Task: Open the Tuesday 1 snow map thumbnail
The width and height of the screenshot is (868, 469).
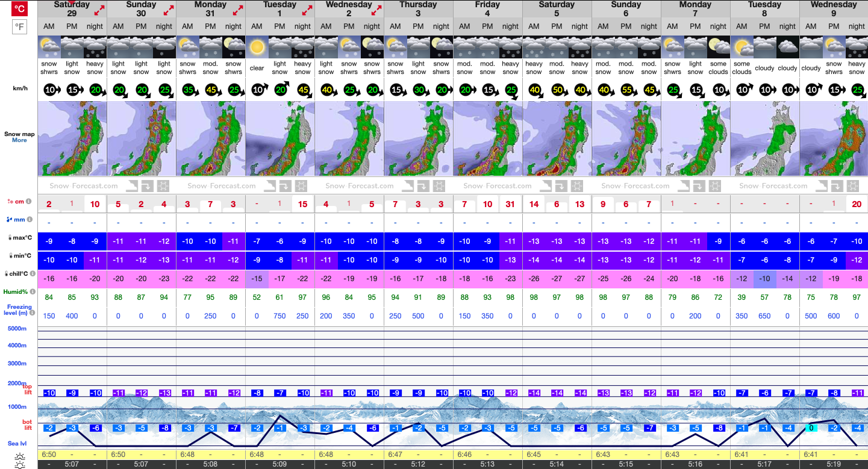Action: (280, 138)
